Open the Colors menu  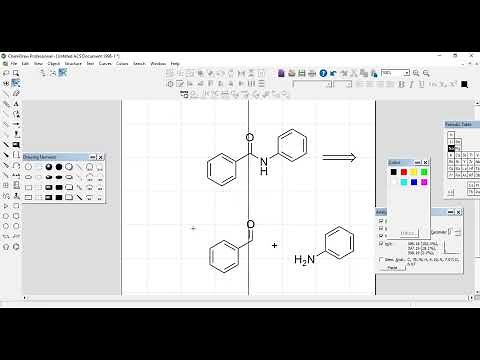[x=122, y=63]
